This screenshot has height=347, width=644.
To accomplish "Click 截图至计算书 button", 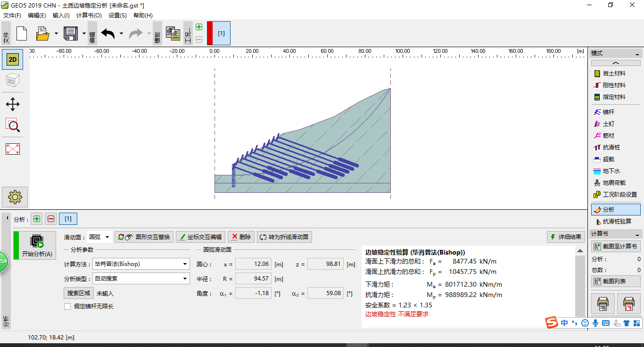I will click(616, 247).
